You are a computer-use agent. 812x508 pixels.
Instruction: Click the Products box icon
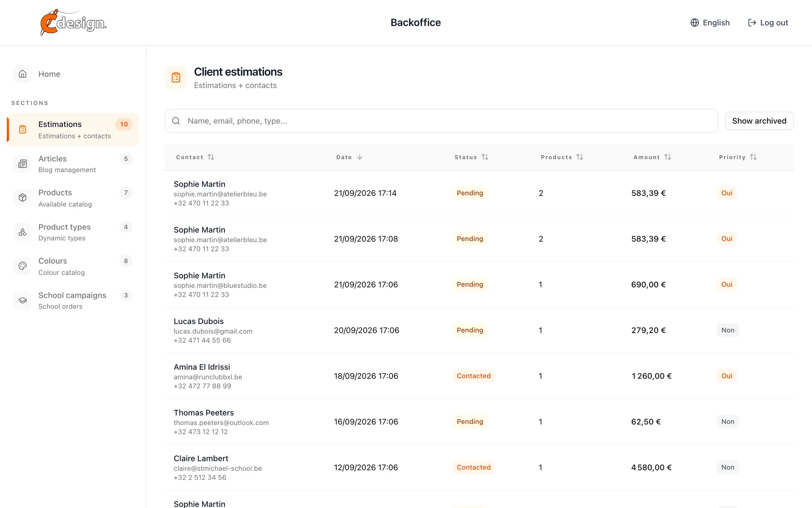pos(23,198)
